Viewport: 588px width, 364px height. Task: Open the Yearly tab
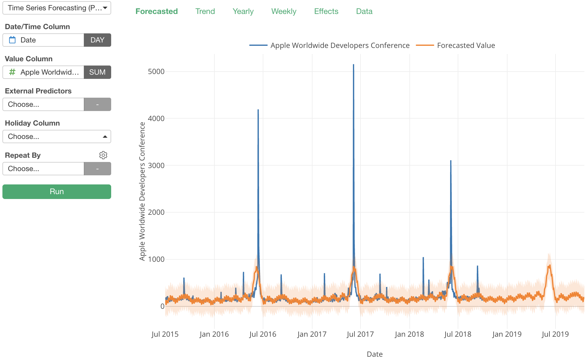coord(243,11)
